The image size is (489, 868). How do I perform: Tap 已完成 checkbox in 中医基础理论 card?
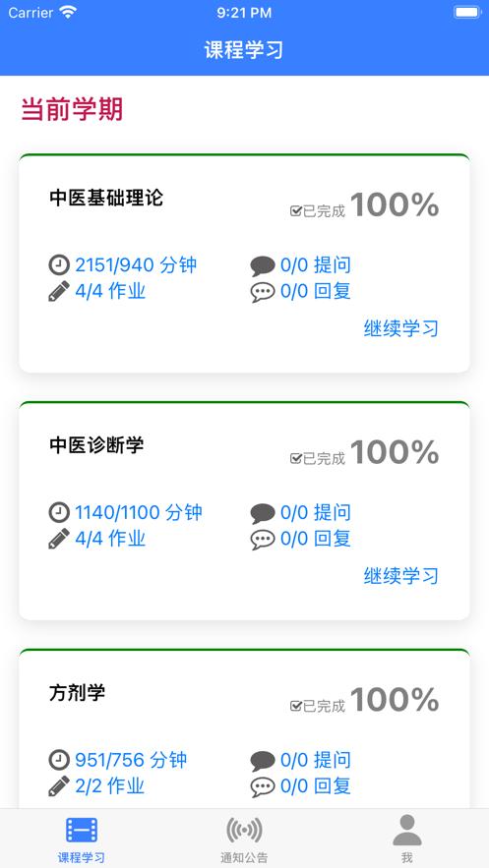click(x=296, y=211)
